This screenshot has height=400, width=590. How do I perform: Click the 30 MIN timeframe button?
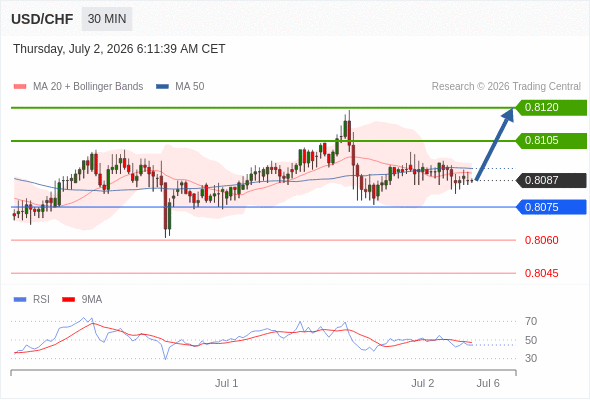(107, 19)
